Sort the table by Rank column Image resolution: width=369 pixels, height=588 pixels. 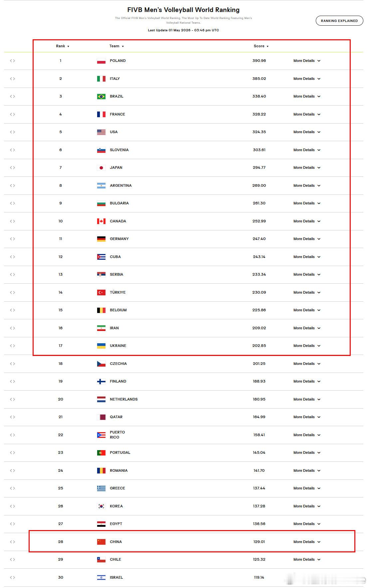coord(63,46)
